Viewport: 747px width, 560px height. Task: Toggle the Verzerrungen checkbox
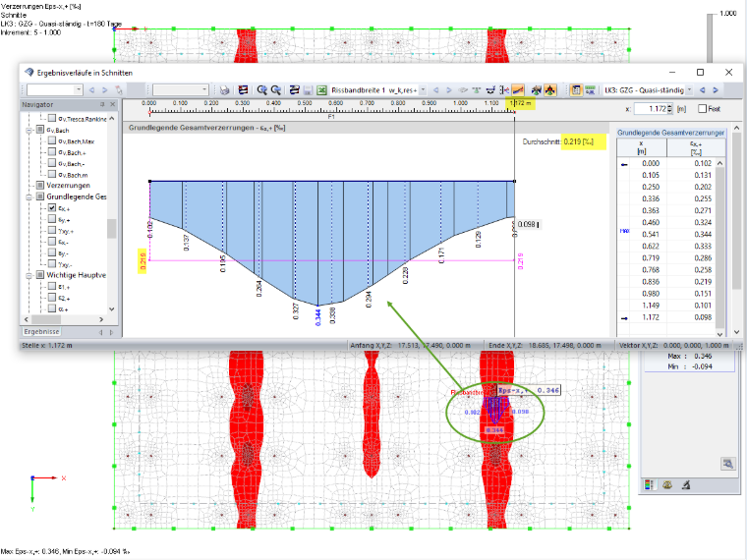click(40, 186)
